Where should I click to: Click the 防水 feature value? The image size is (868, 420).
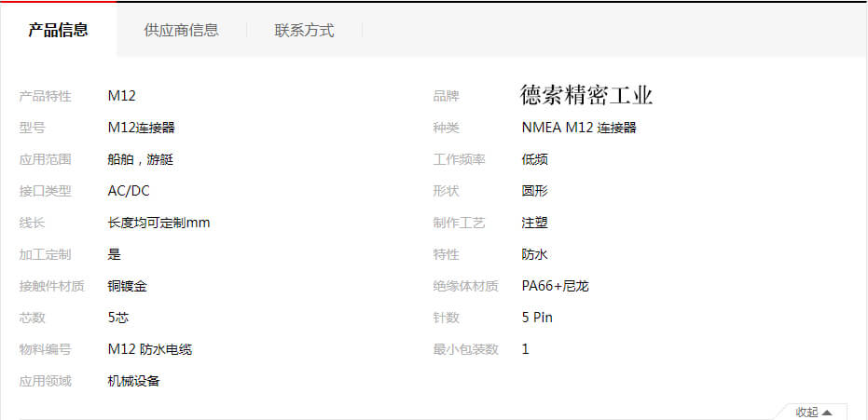click(x=534, y=254)
